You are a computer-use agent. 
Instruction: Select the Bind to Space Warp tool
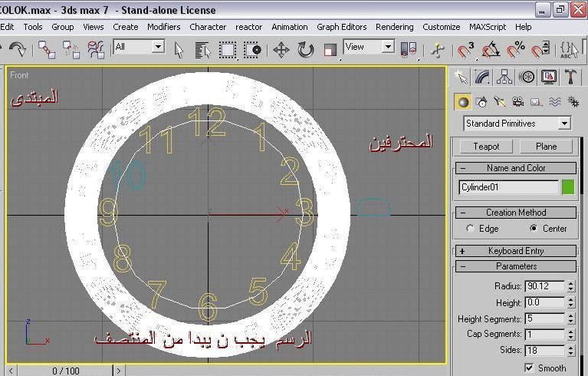pos(96,50)
